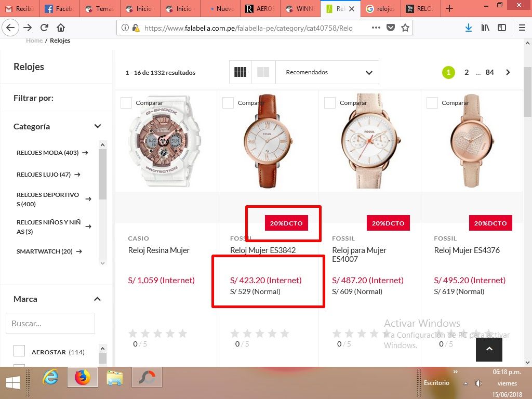Switch to the Facebook tab

(x=60, y=8)
